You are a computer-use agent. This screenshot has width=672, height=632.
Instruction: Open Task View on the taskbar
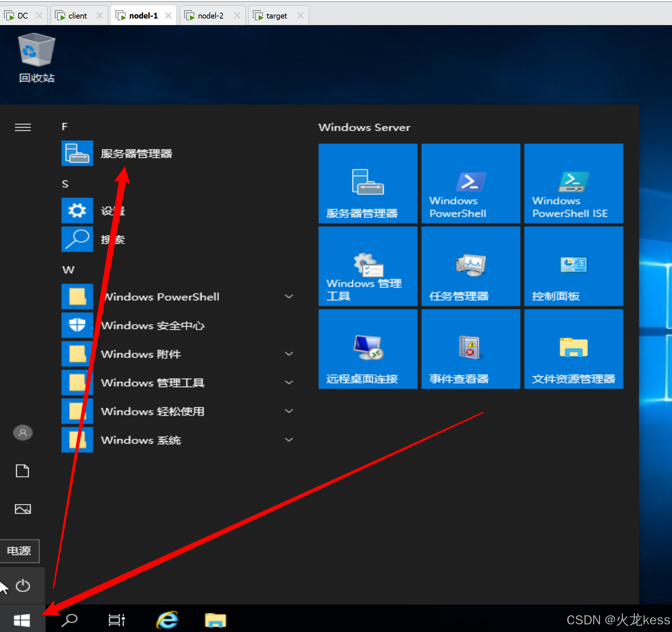117,620
